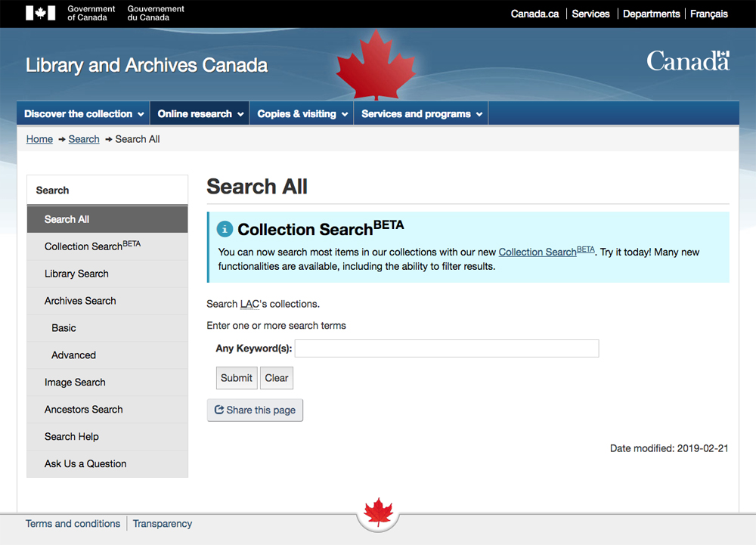Go to Departments link
Image resolution: width=756 pixels, height=545 pixels.
[x=652, y=14]
